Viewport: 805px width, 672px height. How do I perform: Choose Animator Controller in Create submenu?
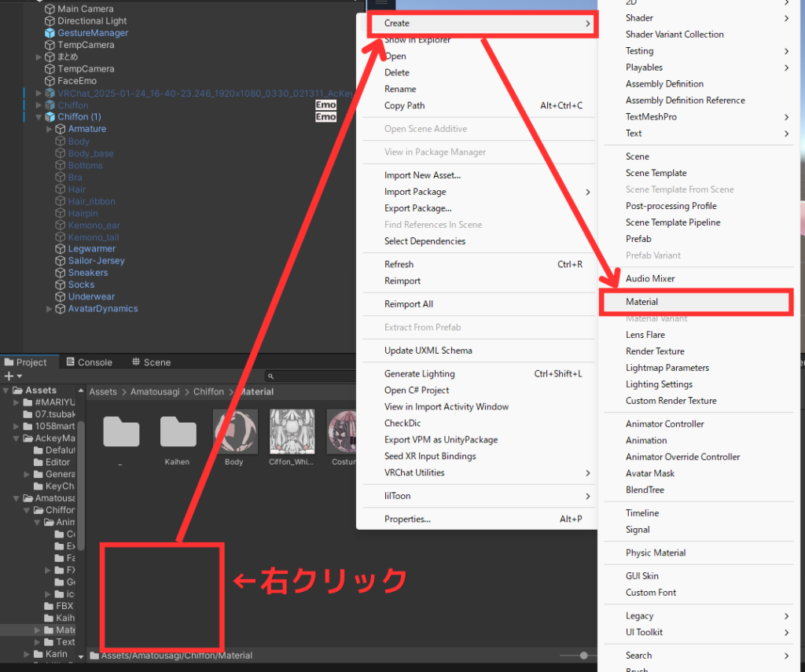(x=664, y=424)
